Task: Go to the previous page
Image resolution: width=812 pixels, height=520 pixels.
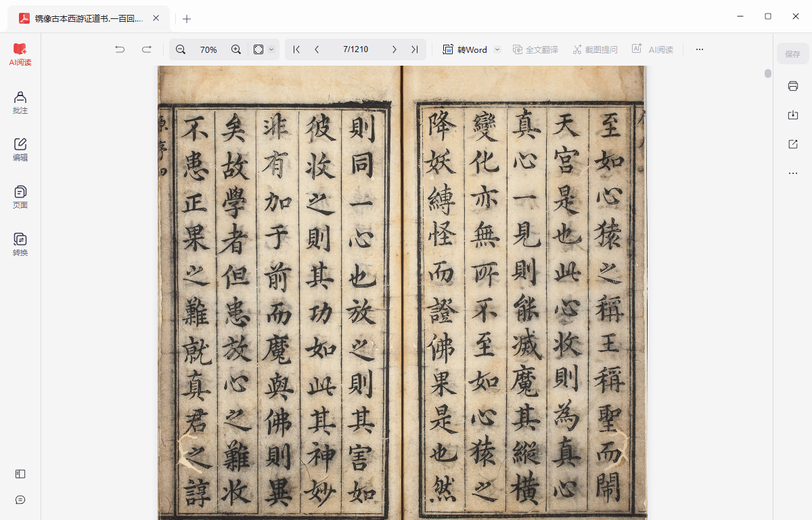Action: [317, 49]
